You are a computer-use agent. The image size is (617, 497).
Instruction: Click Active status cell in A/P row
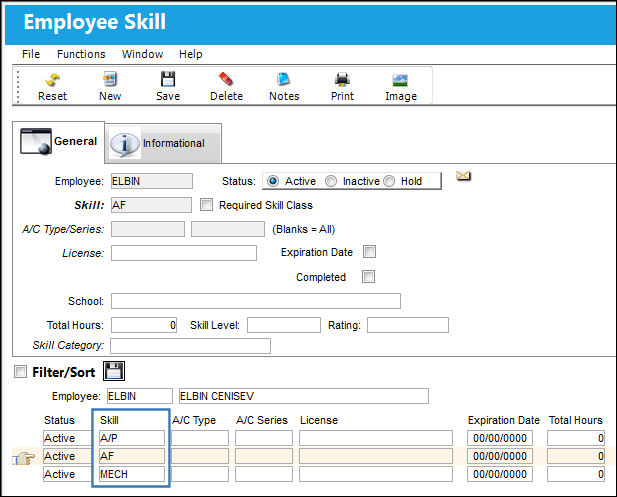tap(68, 438)
